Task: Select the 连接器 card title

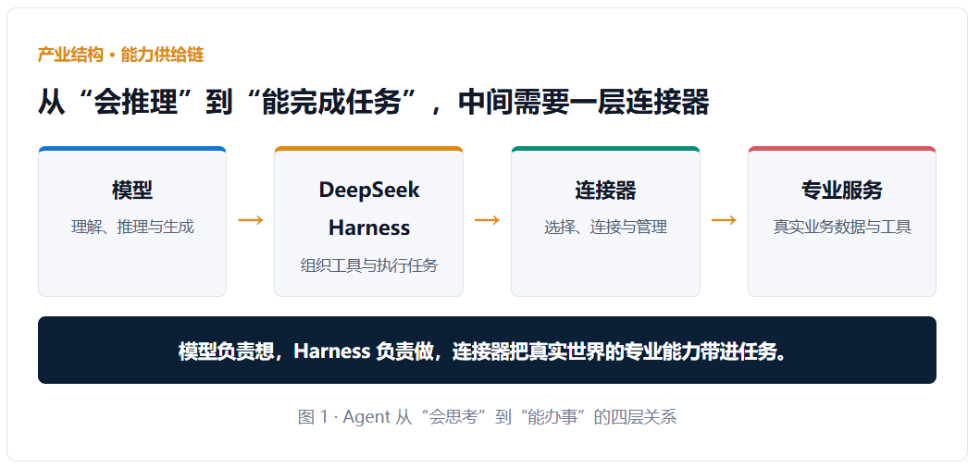Action: click(x=605, y=190)
